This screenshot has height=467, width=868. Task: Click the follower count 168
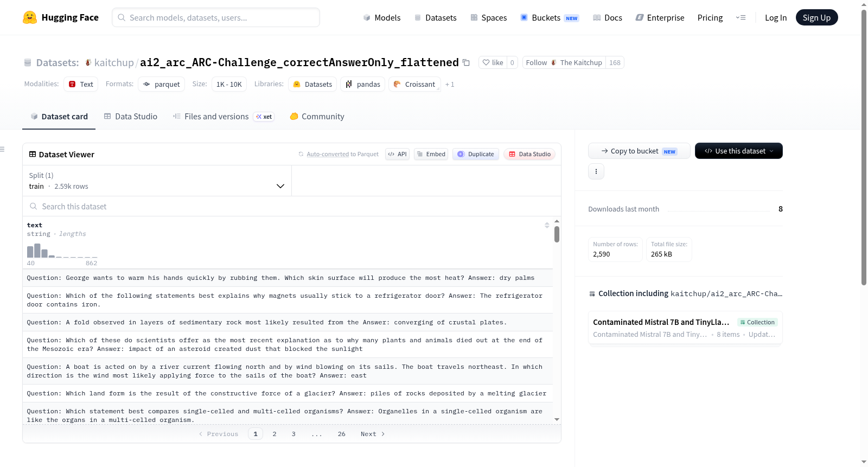click(x=615, y=62)
